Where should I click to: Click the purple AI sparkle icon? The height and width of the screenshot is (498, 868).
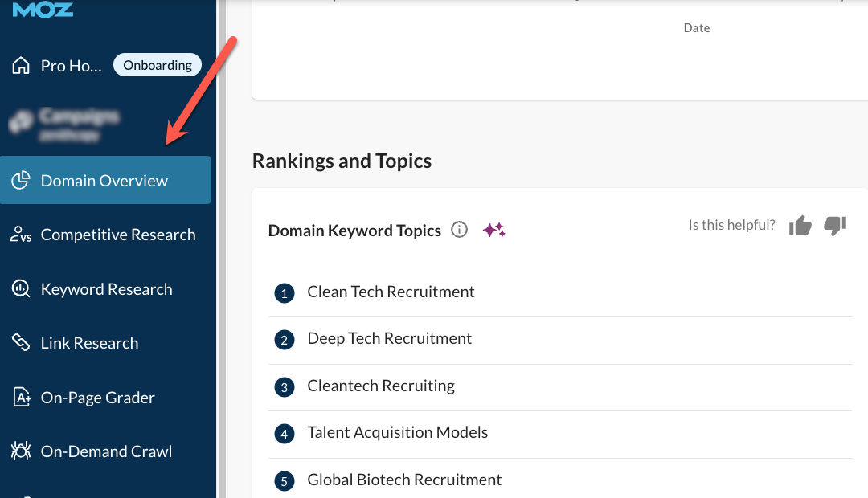[493, 231]
